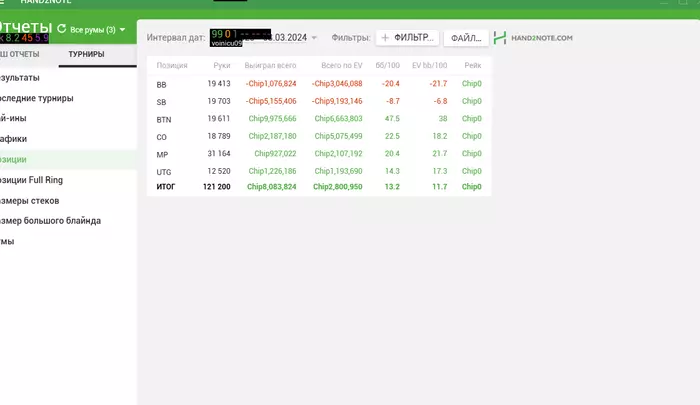Open Последние турниры in sidebar
This screenshot has height=405, width=700.
click(37, 98)
